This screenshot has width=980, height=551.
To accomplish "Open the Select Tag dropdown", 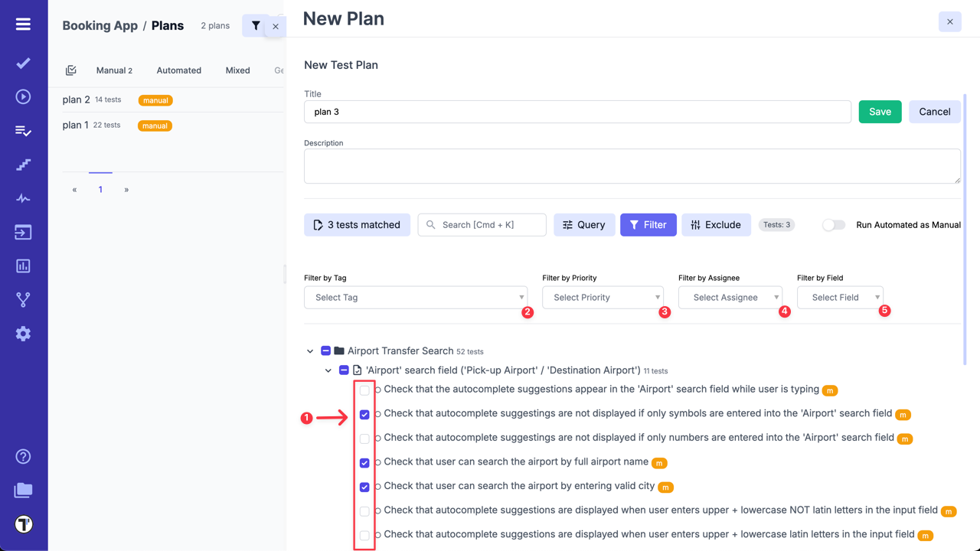I will pyautogui.click(x=416, y=298).
